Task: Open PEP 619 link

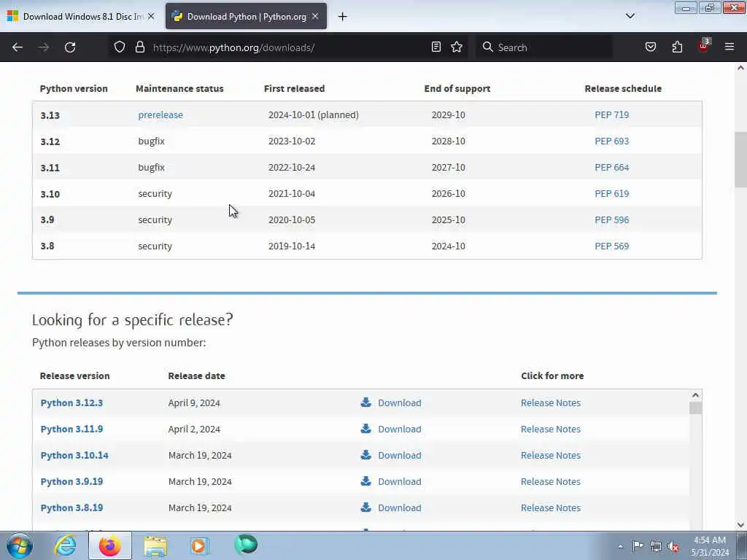Action: (612, 193)
